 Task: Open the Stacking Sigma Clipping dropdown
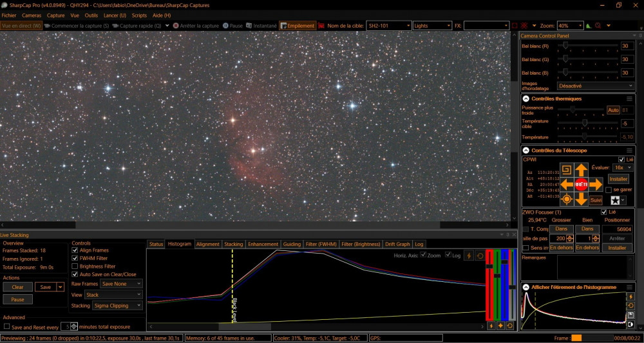click(117, 306)
